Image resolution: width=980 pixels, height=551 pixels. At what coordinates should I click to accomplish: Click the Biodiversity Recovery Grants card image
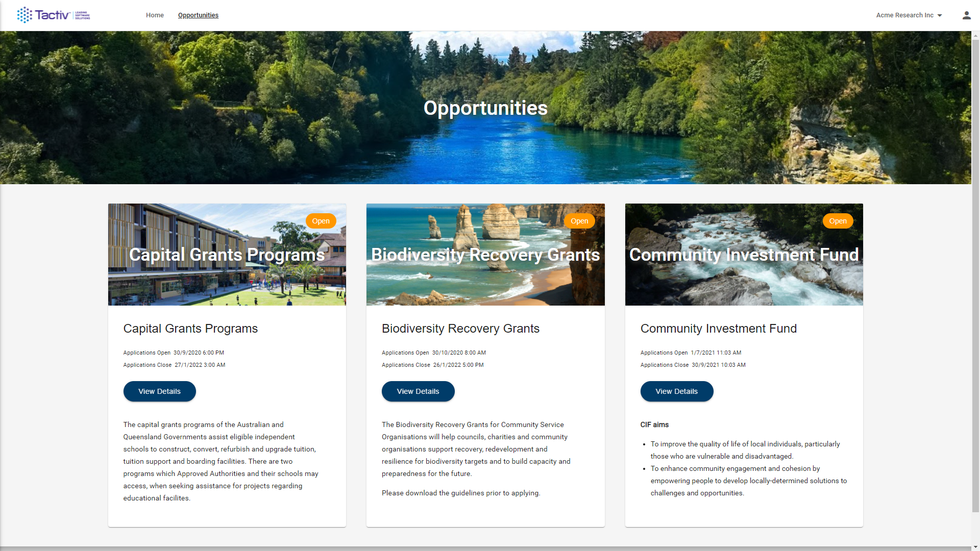(485, 254)
